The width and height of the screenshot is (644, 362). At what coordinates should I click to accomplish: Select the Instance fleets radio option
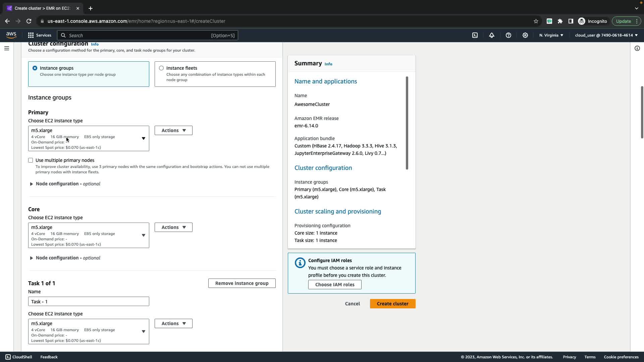(161, 68)
